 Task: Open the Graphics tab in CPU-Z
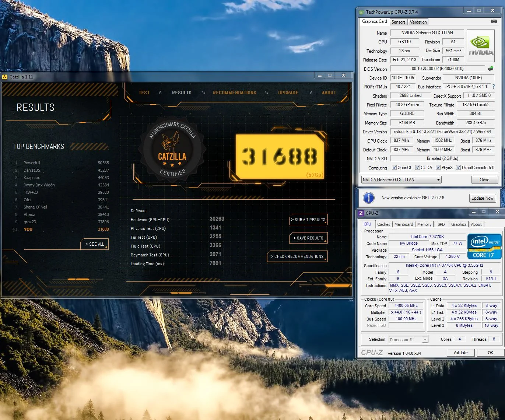(459, 224)
